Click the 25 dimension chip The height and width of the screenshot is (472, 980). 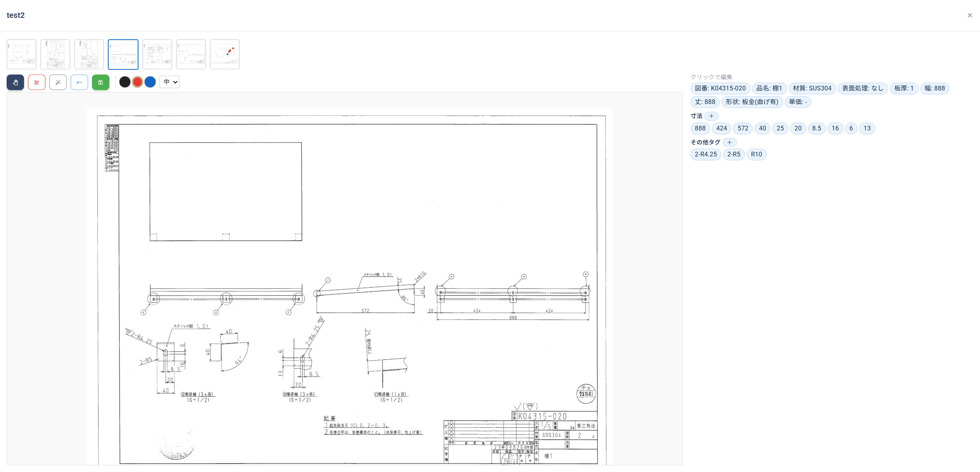click(780, 128)
